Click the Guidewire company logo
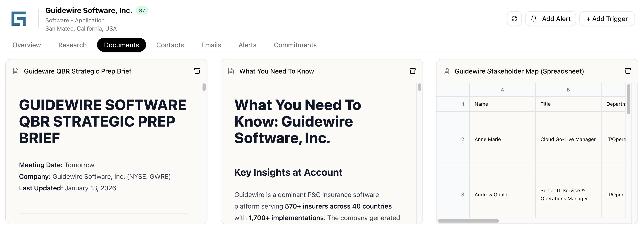Image resolution: width=644 pixels, height=230 pixels. (19, 19)
